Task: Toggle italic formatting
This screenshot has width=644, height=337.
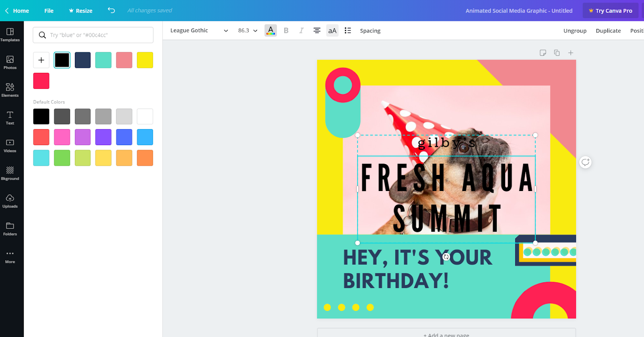Action: tap(301, 31)
